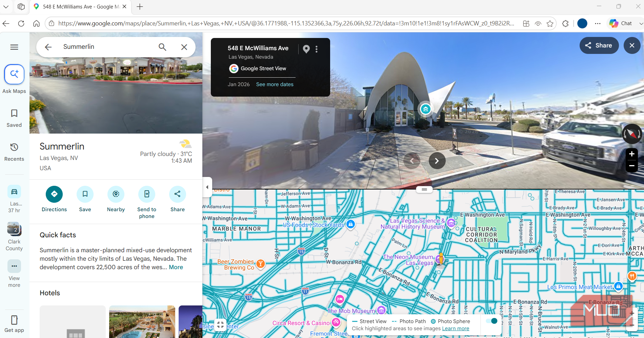Go to next Street View position

(437, 161)
